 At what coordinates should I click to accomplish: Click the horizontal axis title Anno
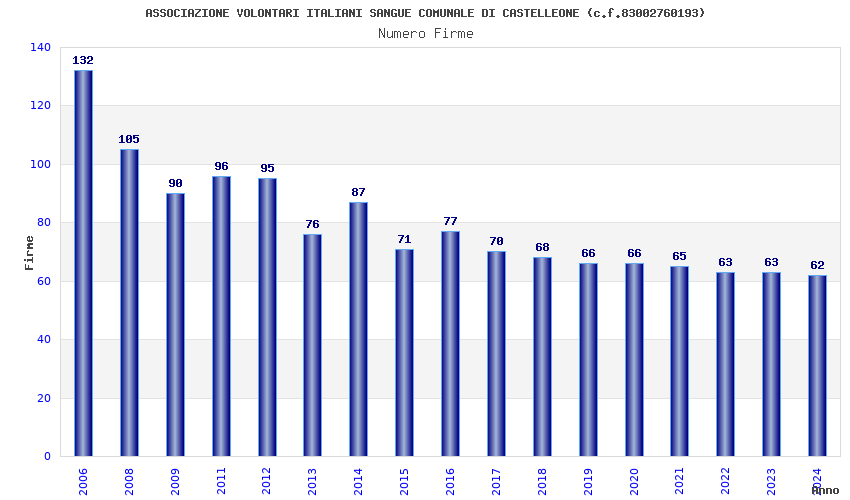pyautogui.click(x=825, y=491)
